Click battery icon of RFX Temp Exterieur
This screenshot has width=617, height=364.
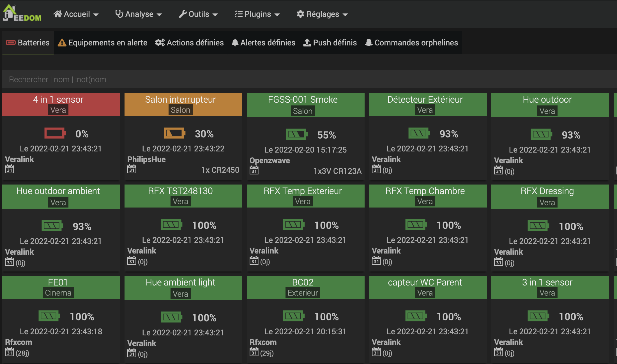pyautogui.click(x=294, y=225)
